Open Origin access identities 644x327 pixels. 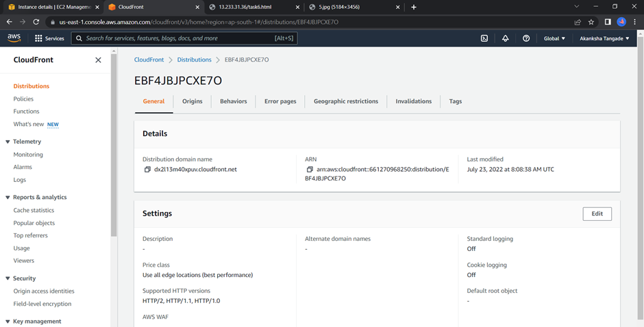click(x=44, y=291)
